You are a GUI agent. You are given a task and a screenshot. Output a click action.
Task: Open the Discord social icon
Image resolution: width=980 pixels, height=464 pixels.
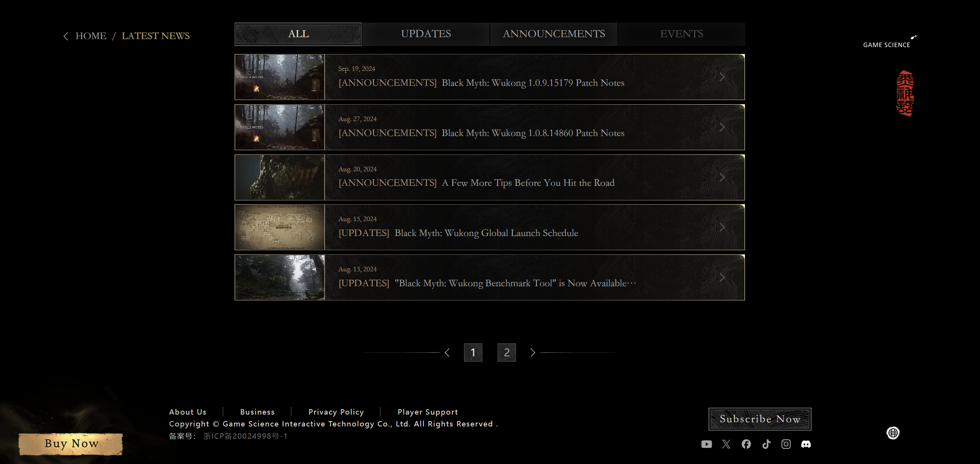[806, 444]
